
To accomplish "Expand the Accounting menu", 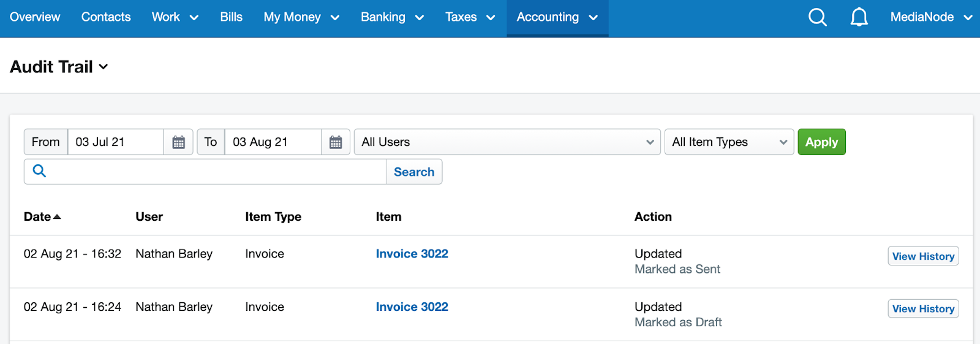I will point(557,17).
